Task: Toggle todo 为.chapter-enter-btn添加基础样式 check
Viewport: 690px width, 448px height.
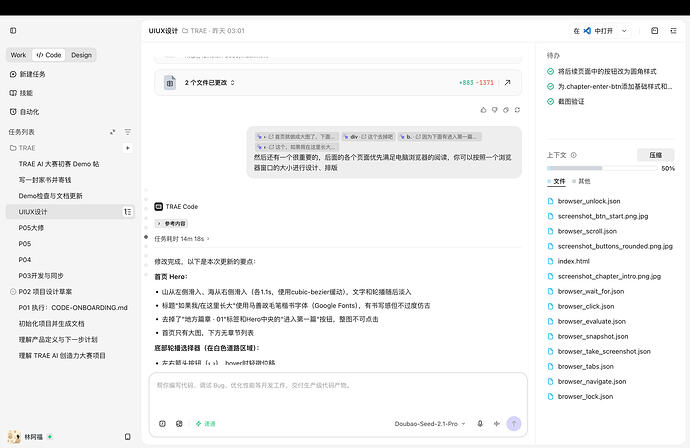Action: click(x=551, y=86)
